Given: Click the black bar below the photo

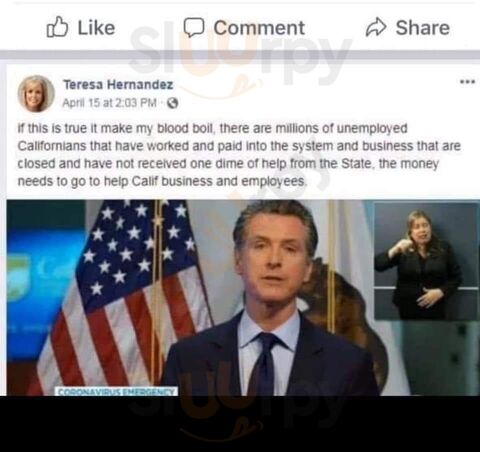Looking at the screenshot, I should 240,424.
